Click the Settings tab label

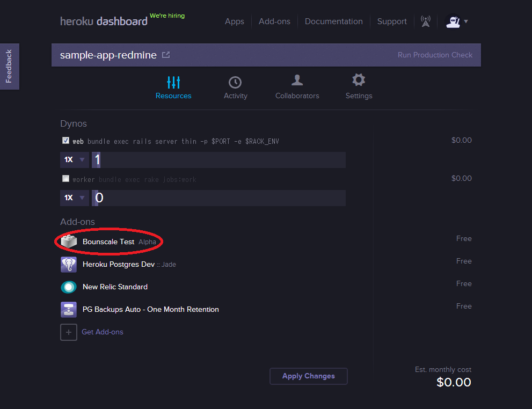359,96
